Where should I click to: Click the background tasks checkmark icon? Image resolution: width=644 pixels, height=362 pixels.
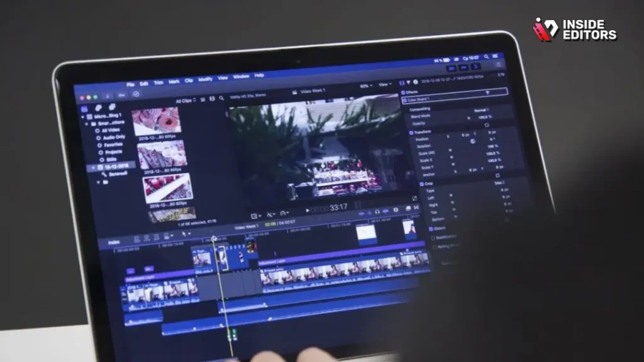point(136,94)
